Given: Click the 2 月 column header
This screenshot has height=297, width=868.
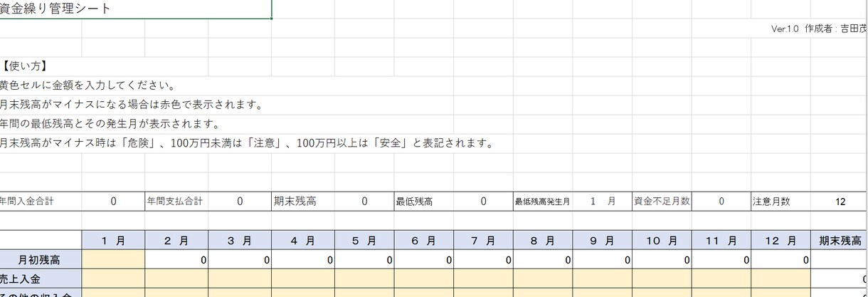Looking at the screenshot, I should (176, 240).
